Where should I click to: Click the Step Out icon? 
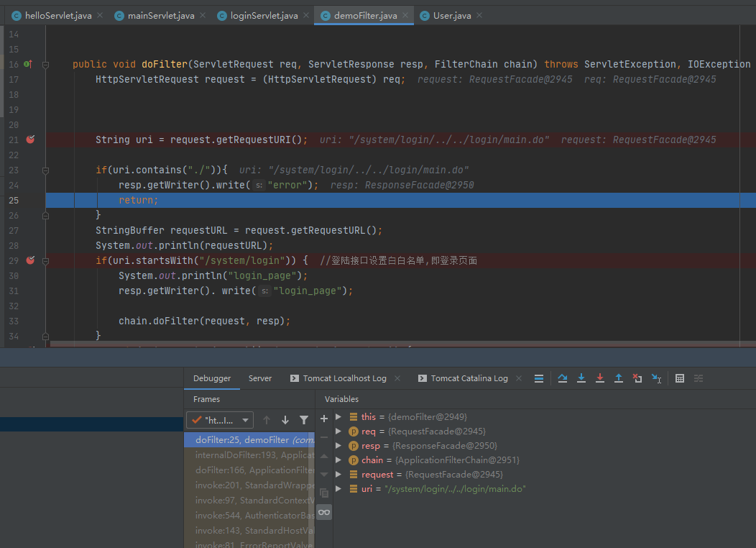tap(618, 378)
